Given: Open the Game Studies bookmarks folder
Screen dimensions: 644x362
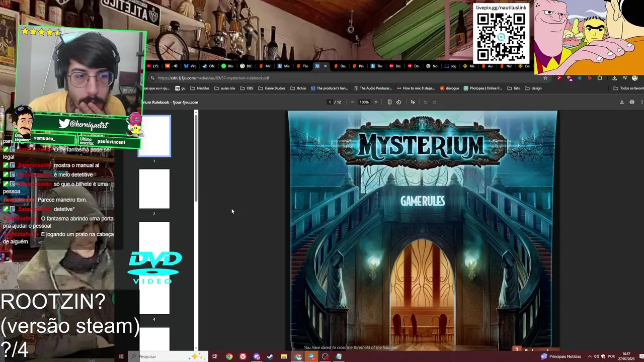Looking at the screenshot, I should [x=272, y=88].
